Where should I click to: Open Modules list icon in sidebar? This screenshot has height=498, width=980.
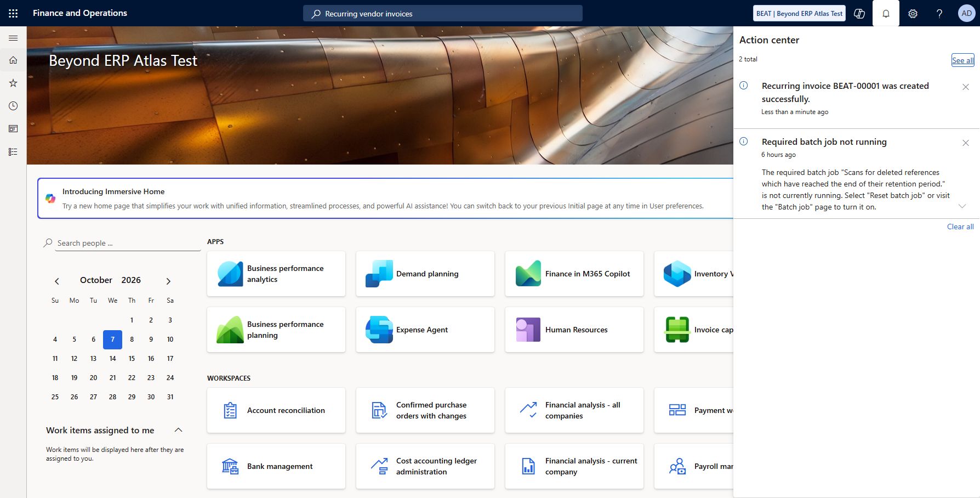point(13,152)
